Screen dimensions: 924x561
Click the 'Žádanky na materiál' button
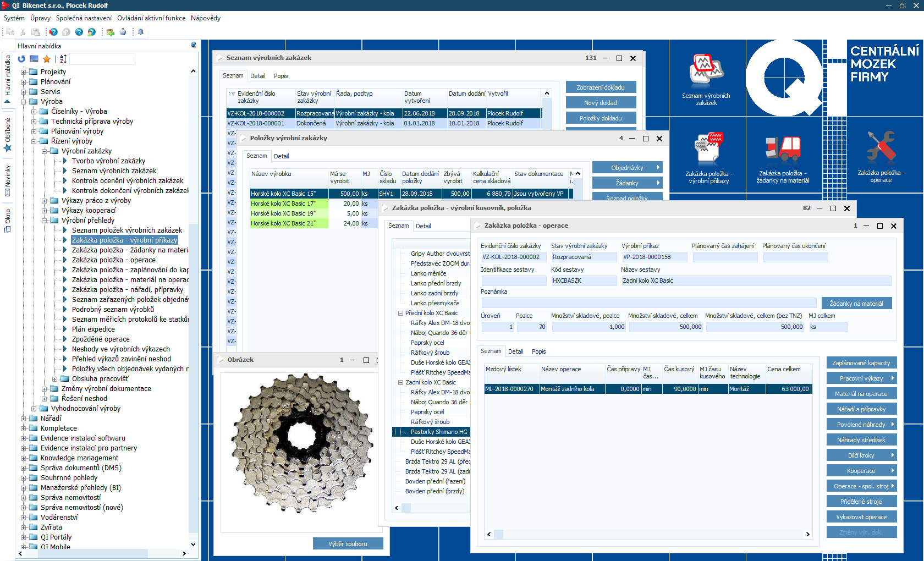pyautogui.click(x=856, y=304)
